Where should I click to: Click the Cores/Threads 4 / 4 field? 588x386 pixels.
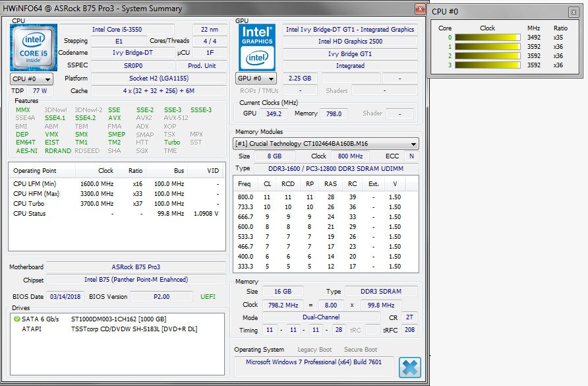210,42
